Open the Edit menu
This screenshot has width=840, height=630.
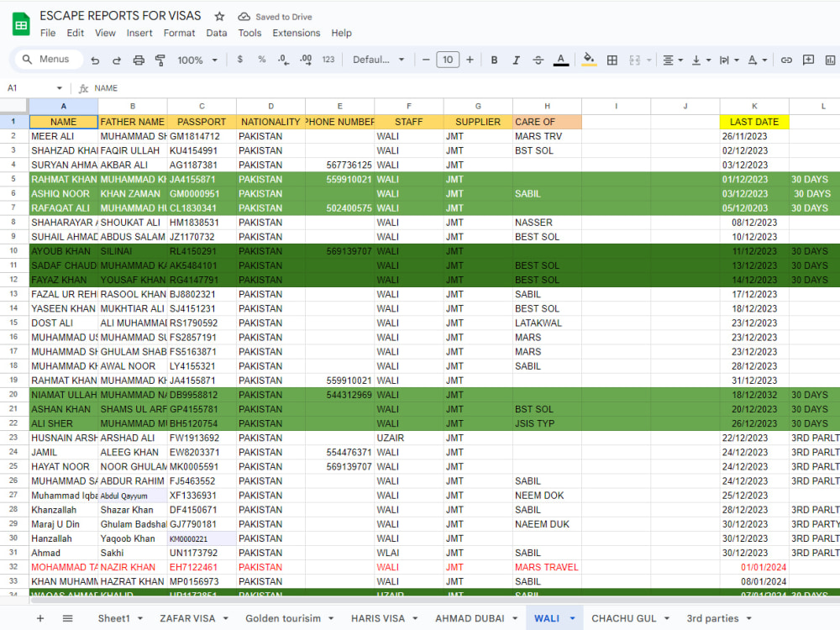click(x=75, y=33)
